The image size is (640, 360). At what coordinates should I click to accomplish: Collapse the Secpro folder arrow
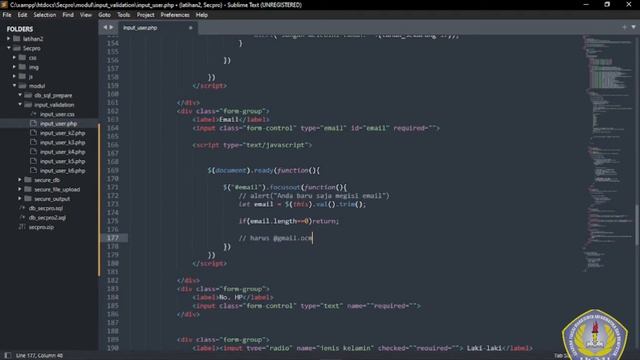pyautogui.click(x=9, y=48)
